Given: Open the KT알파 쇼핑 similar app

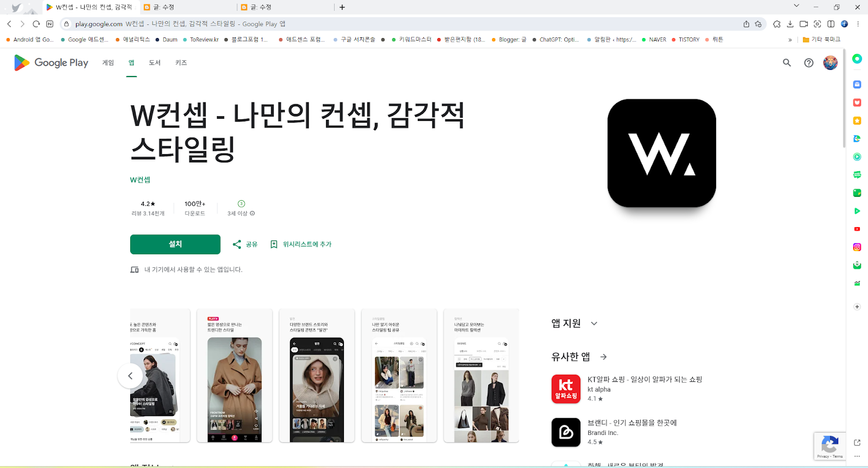Looking at the screenshot, I should pos(627,389).
